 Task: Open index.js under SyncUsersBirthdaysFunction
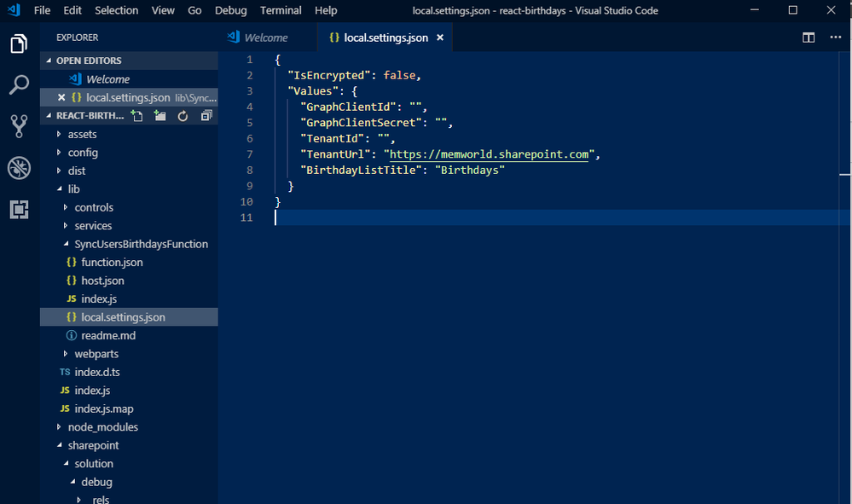(130, 298)
